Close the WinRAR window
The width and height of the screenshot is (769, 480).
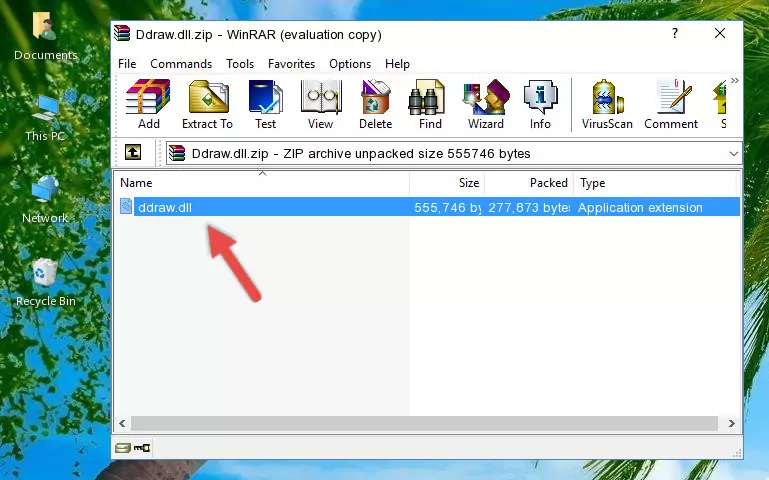pos(719,33)
